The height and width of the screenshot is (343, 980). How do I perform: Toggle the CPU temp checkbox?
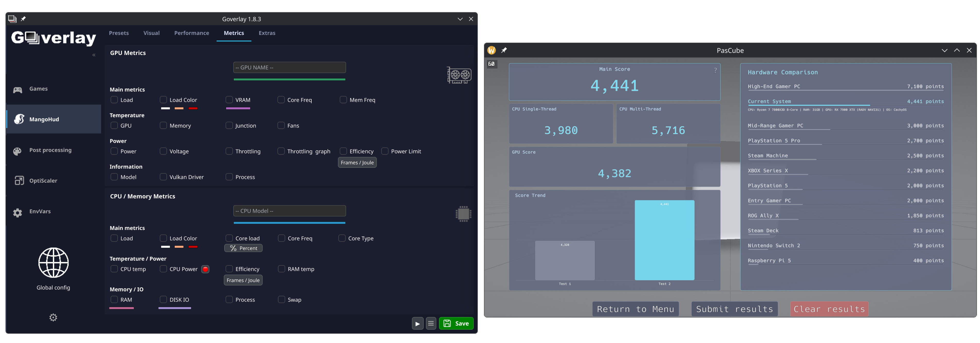click(114, 269)
